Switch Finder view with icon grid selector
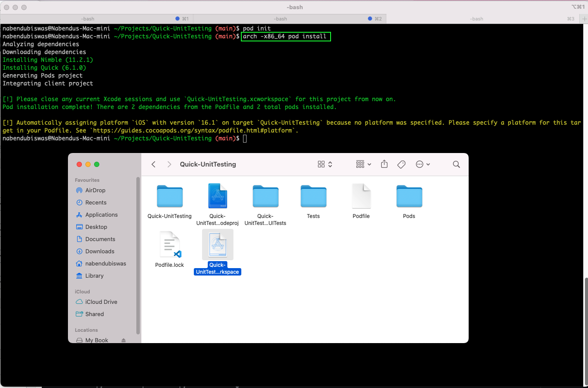This screenshot has width=588, height=388. pyautogui.click(x=325, y=164)
